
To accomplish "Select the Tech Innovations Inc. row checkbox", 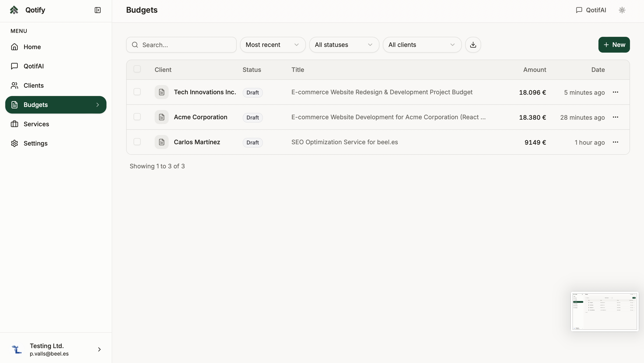I will pyautogui.click(x=137, y=92).
